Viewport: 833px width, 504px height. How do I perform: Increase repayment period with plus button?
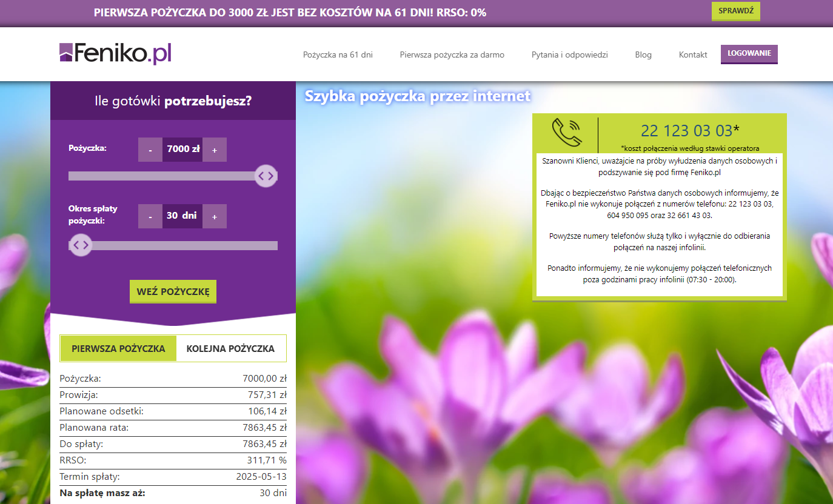click(x=215, y=216)
